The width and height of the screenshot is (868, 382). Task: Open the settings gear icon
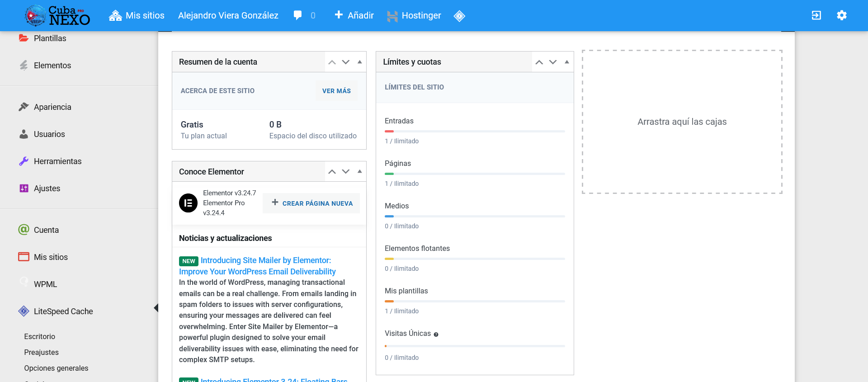841,15
